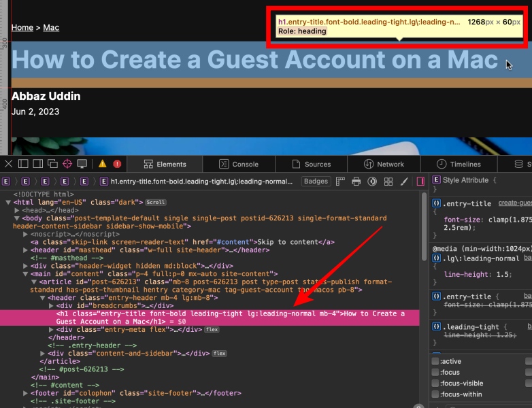Check the :focus pseudo-class checkbox
Screen dimensions: 532x408
[x=435, y=372]
